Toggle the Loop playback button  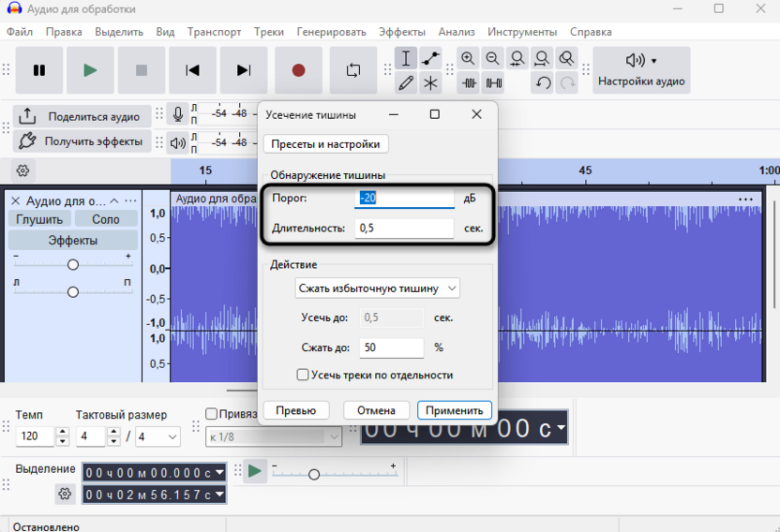tap(352, 70)
